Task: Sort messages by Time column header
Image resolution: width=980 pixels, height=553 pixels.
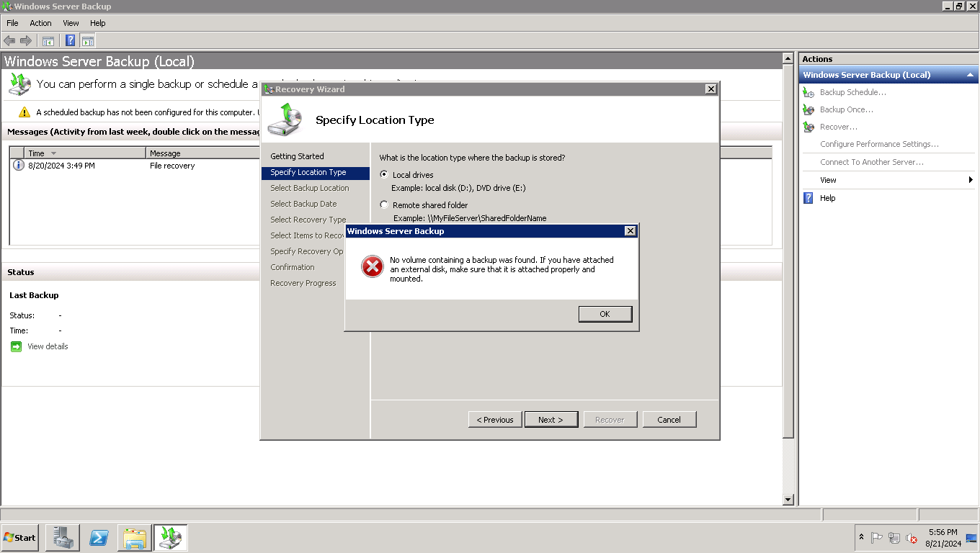Action: coord(85,153)
